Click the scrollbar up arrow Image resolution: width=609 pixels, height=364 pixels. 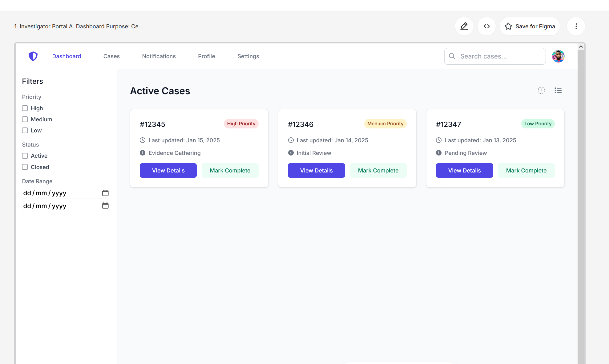(x=581, y=47)
